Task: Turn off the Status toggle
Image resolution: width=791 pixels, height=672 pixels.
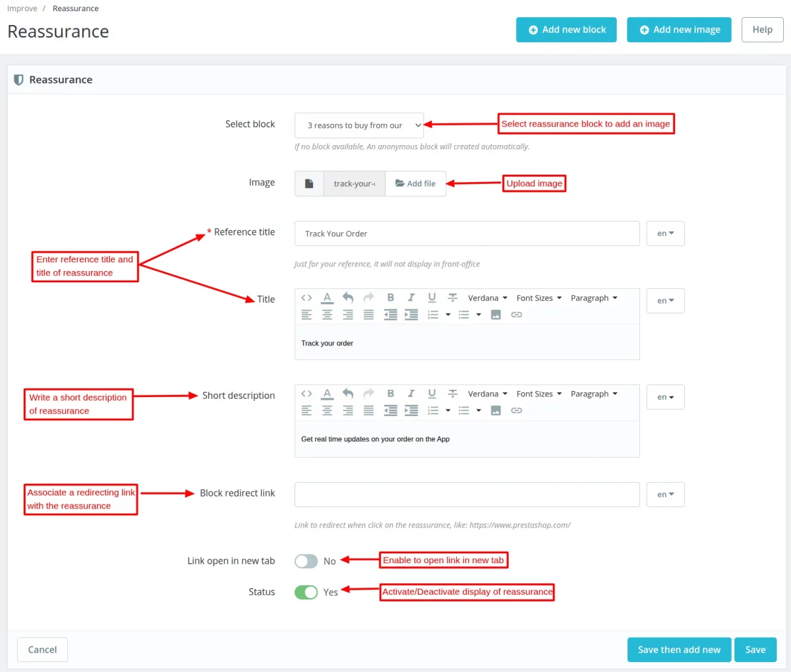Action: point(307,592)
